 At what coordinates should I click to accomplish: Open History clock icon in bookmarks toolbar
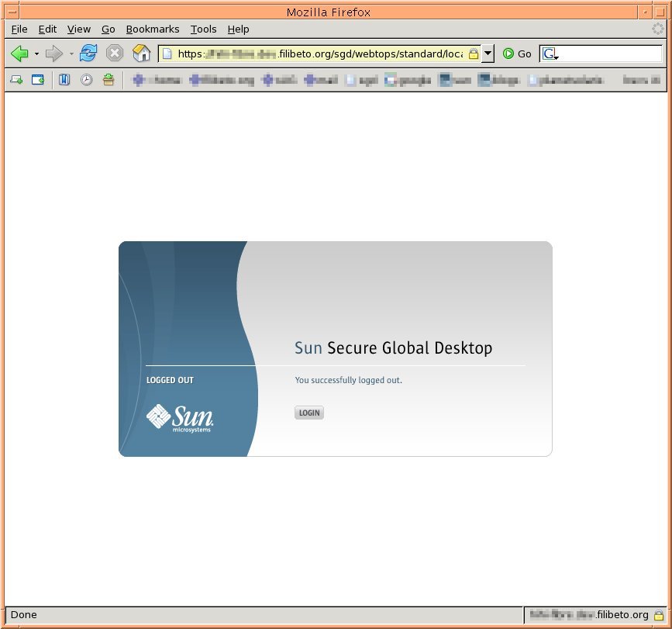click(x=87, y=80)
